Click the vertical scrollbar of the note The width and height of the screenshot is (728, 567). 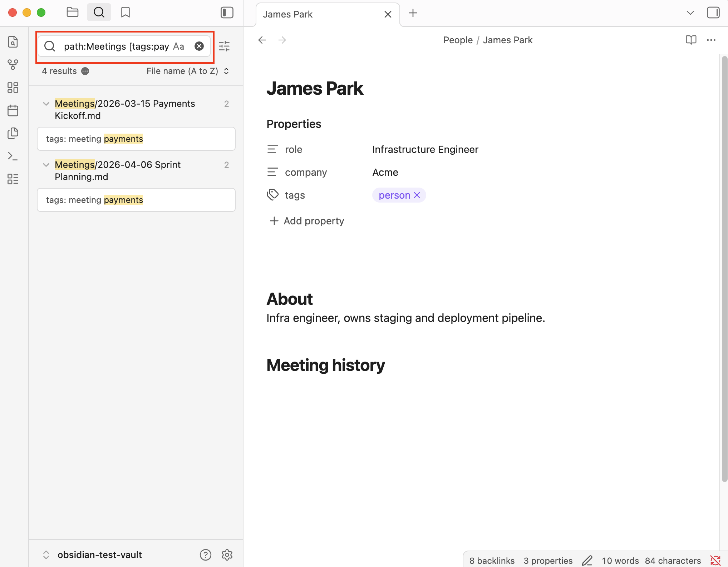[x=724, y=268]
